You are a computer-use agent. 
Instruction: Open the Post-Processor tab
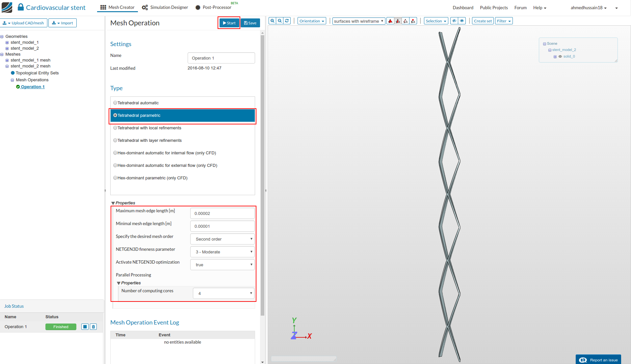(213, 7)
